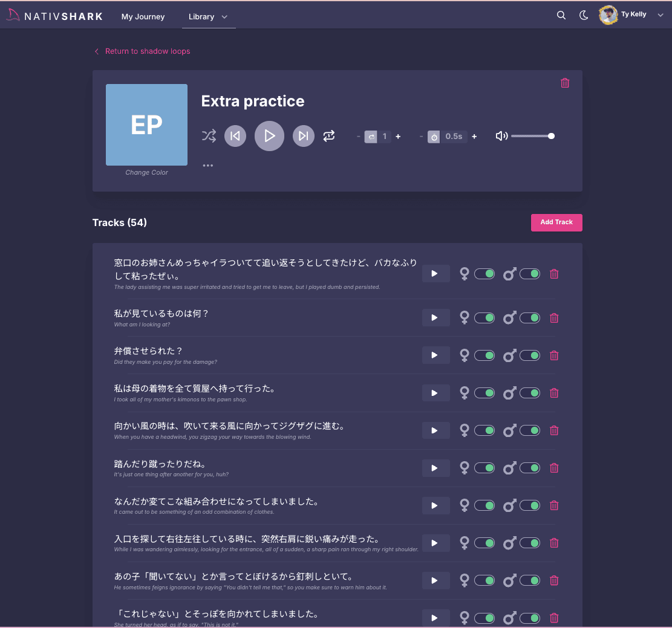Screen dimensions: 672x628
Task: Increase the repeat count
Action: tap(398, 137)
